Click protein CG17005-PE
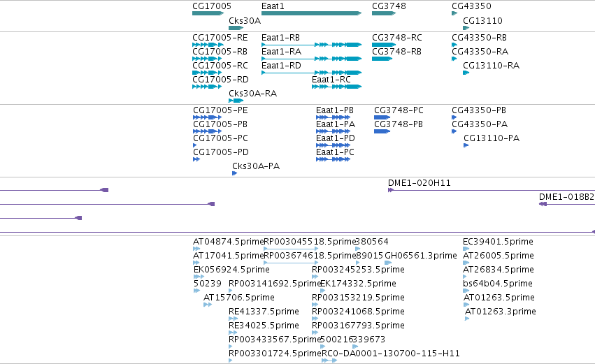This screenshot has width=595, height=364. 220,110
